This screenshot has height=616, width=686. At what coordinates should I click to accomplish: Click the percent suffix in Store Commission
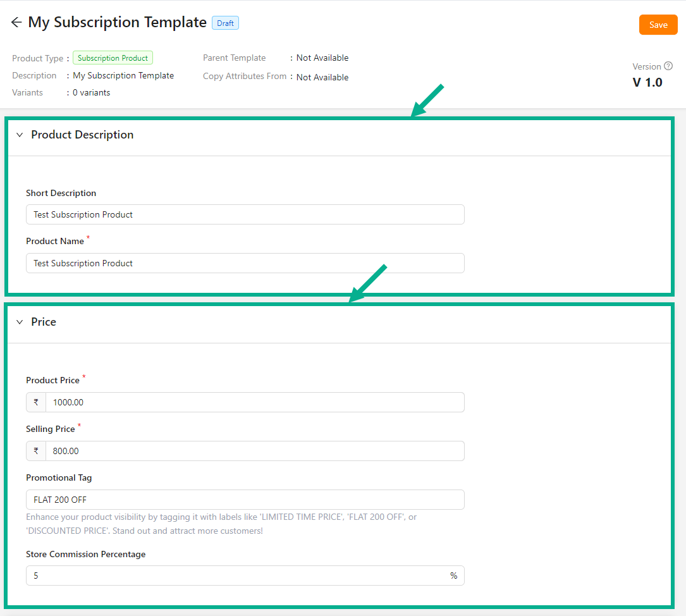453,576
